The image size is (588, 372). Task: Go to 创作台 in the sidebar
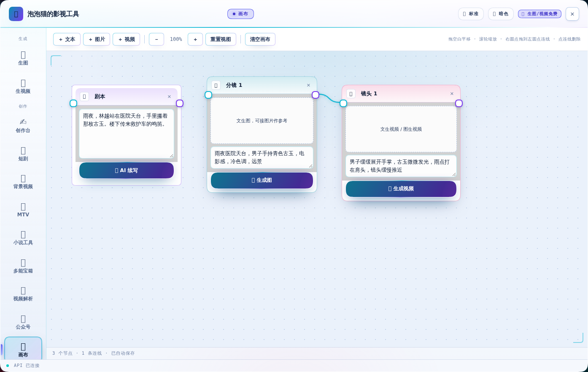click(23, 126)
